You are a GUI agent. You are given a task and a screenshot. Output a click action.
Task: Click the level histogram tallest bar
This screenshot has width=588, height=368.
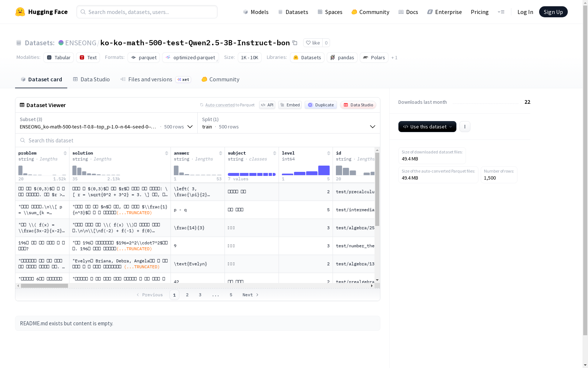coord(324,170)
